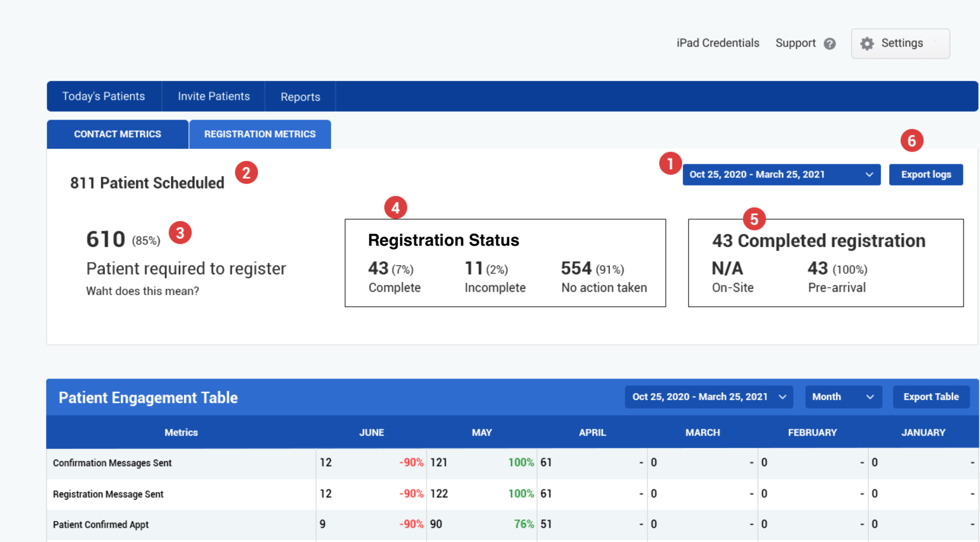Click the iPad Credentials link
Screen dimensions: 980x542
coord(718,43)
